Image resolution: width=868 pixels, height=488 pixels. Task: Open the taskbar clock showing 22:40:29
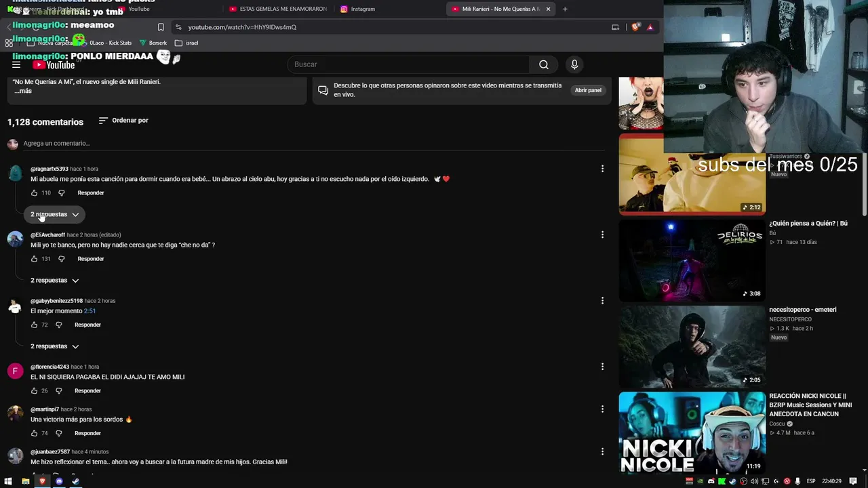[831, 481]
